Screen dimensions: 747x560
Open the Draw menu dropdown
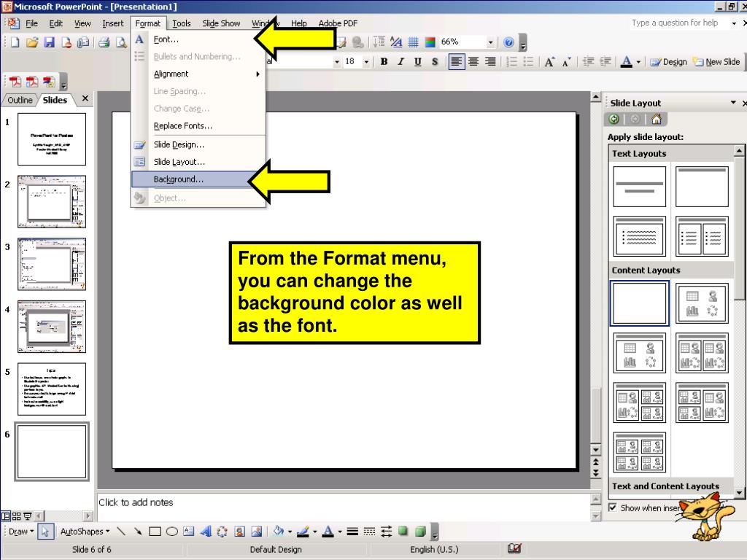(x=21, y=532)
